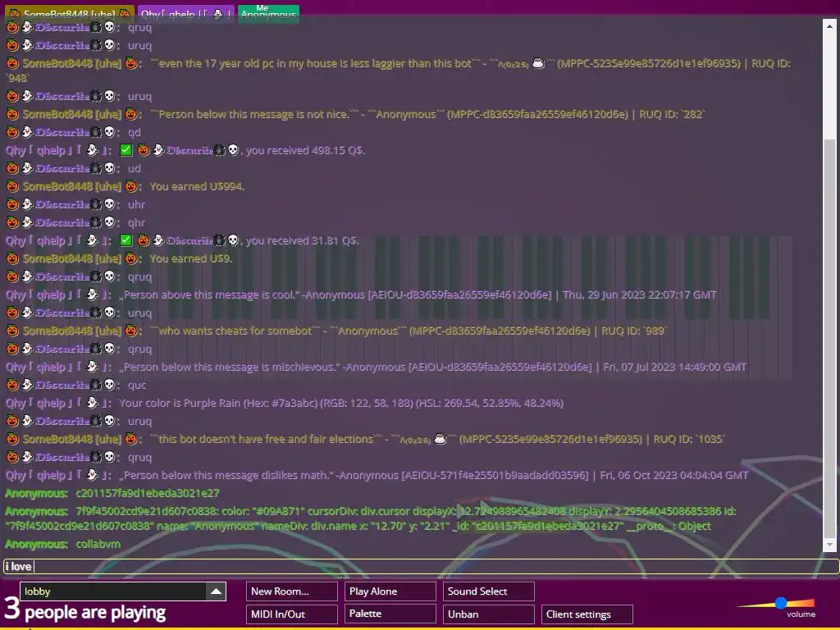Click the green checkmark beside 31.81 Q$ message
The image size is (840, 630).
(x=126, y=240)
